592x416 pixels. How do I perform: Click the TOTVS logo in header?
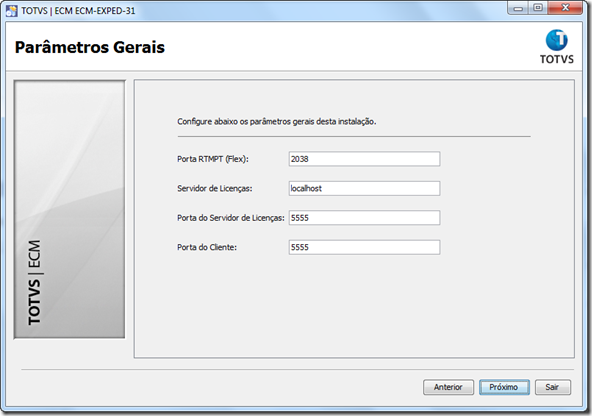(557, 47)
